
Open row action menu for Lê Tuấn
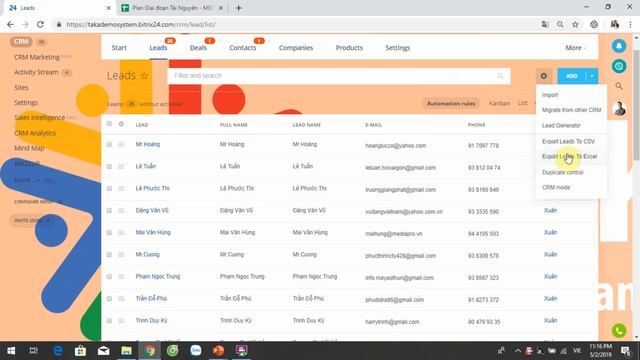[x=121, y=167]
